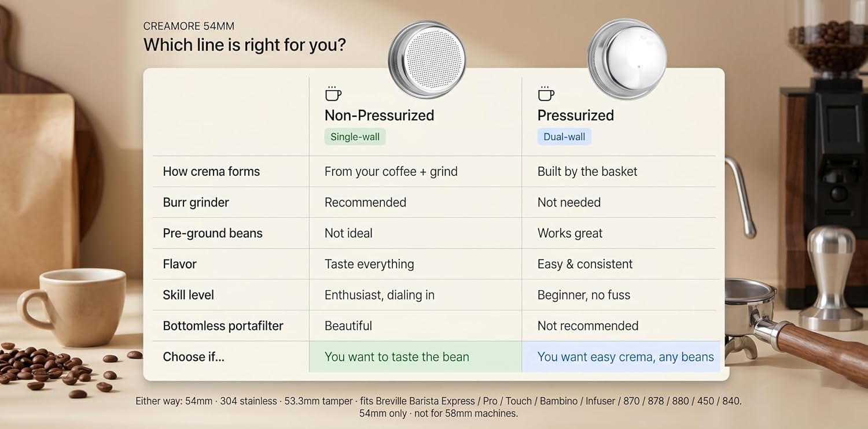Click the 'How crema forms' row label
The width and height of the screenshot is (868, 429).
(x=211, y=171)
